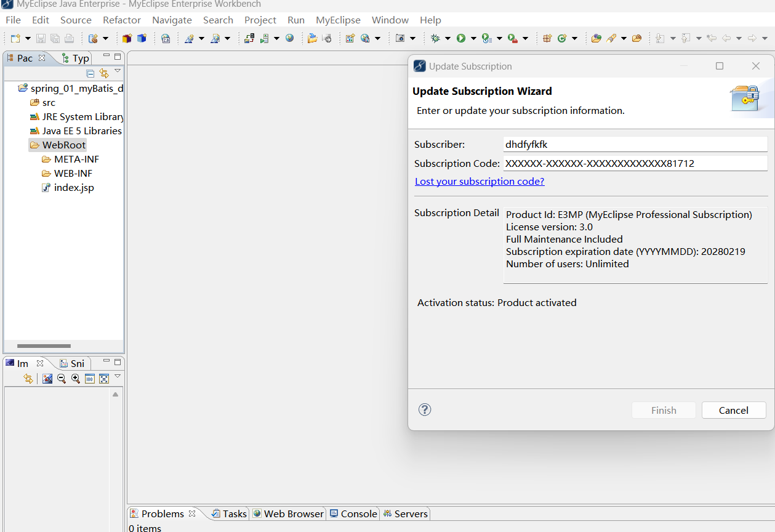This screenshot has height=532, width=775.
Task: Click the Subscriber input field
Action: (635, 144)
